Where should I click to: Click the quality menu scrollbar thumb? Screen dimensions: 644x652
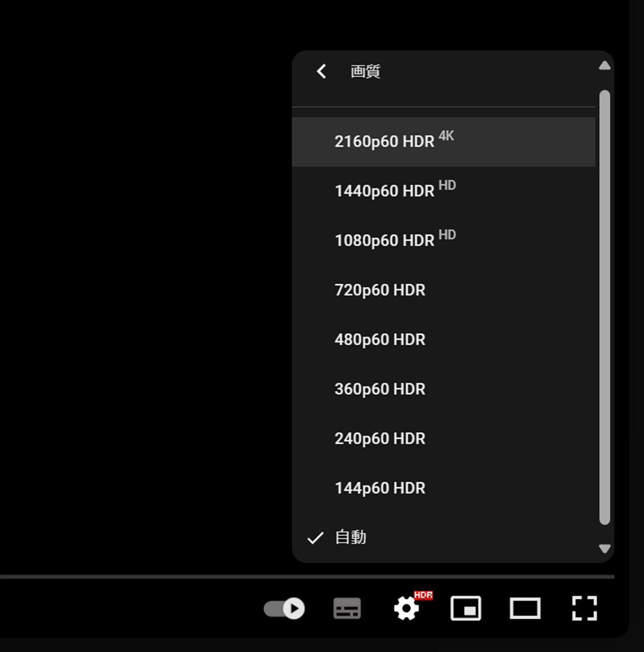coord(604,307)
